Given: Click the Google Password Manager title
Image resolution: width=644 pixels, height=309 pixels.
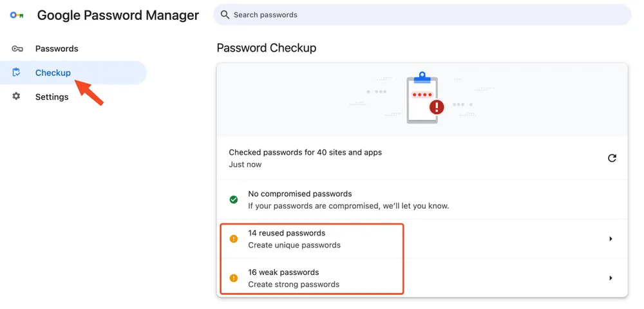Looking at the screenshot, I should coord(118,15).
